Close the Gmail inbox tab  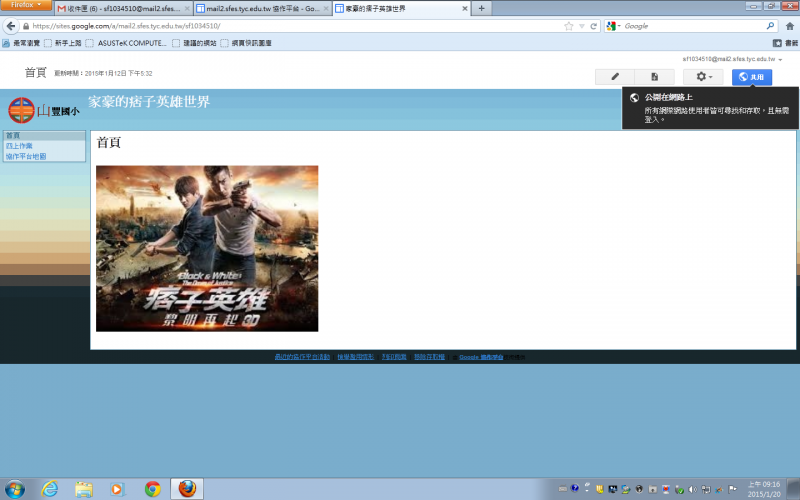(x=187, y=9)
